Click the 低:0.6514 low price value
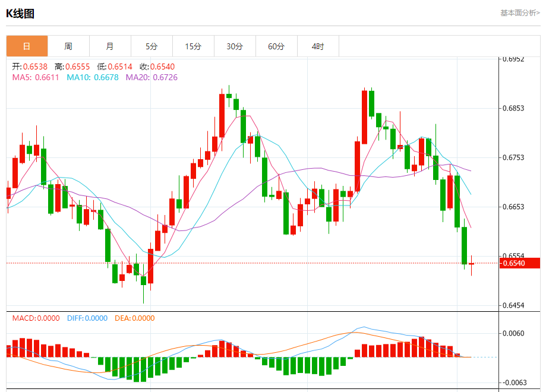 pos(115,67)
